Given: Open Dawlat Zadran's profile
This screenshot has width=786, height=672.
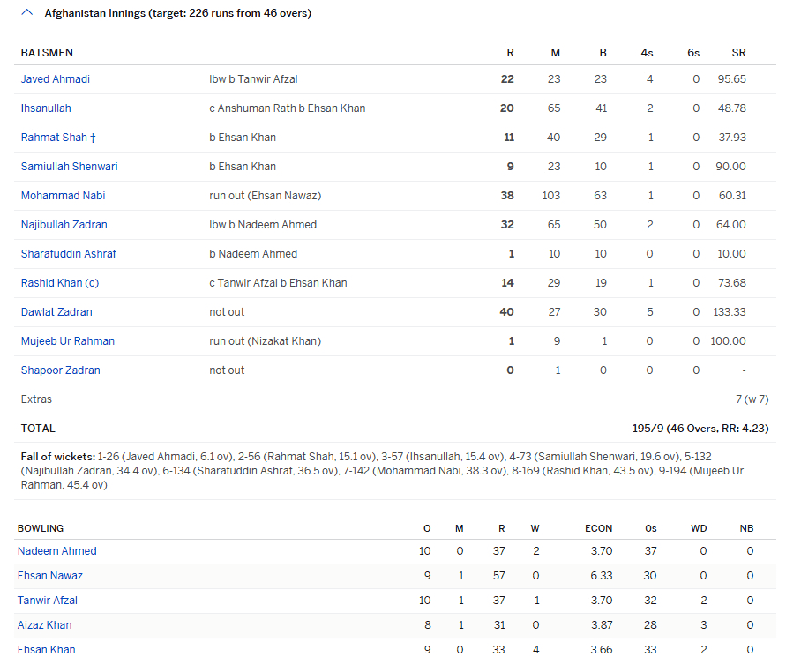Looking at the screenshot, I should [x=56, y=312].
